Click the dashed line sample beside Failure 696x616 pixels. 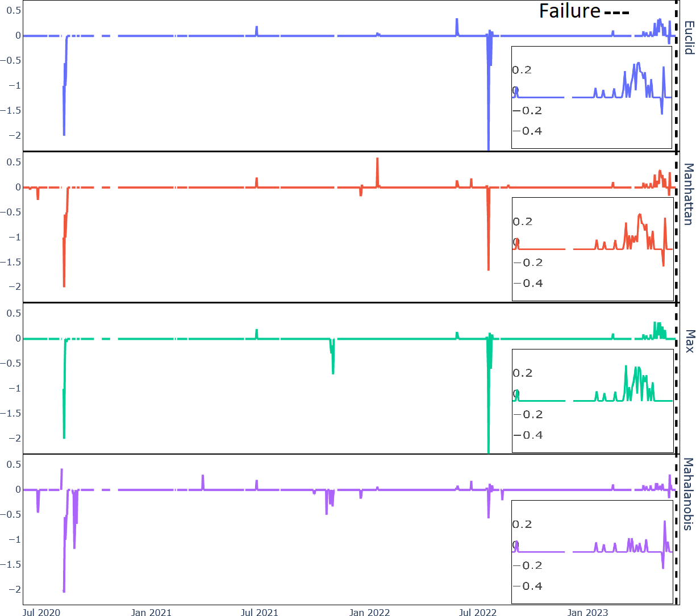click(x=616, y=13)
